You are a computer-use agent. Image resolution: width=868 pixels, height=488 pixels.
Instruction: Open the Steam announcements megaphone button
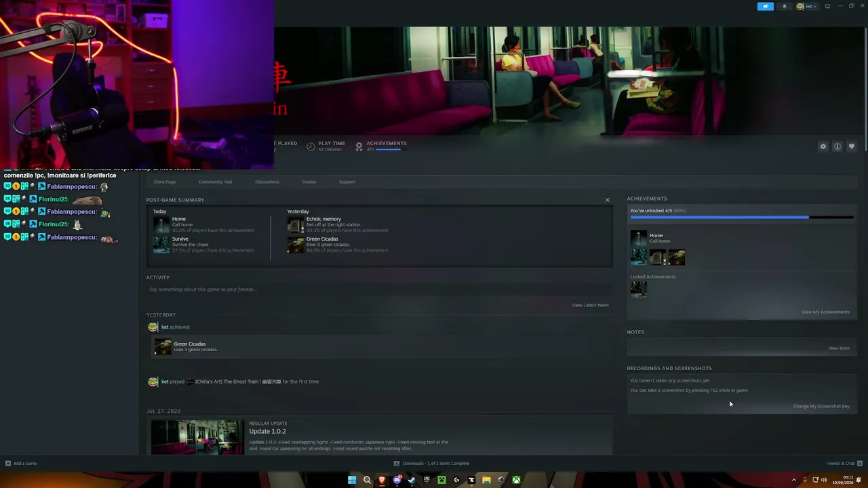(765, 6)
